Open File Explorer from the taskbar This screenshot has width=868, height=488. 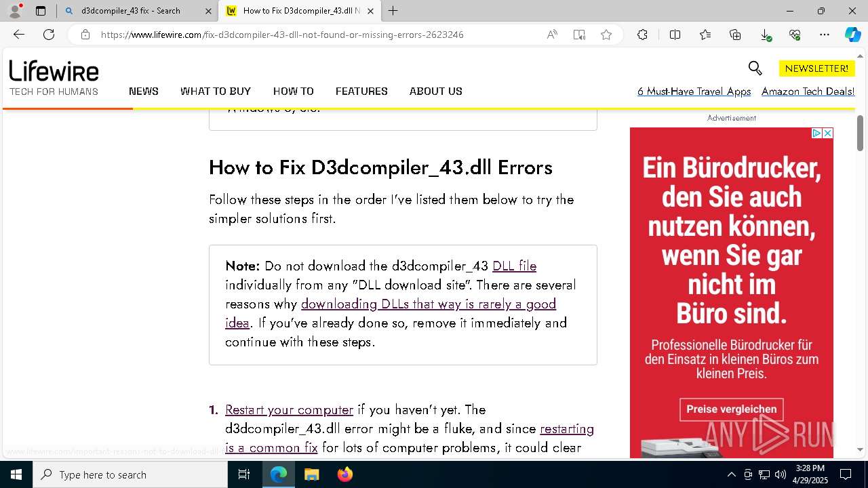tap(311, 474)
